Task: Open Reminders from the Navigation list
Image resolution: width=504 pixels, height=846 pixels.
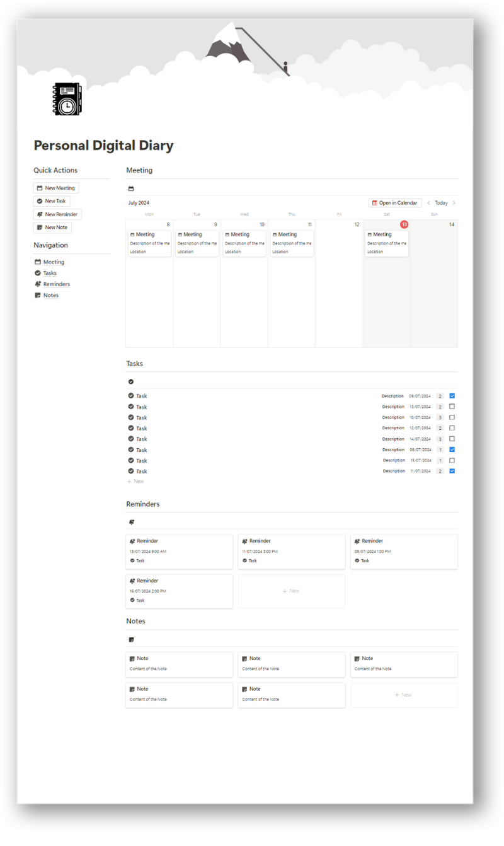Action: [52, 284]
